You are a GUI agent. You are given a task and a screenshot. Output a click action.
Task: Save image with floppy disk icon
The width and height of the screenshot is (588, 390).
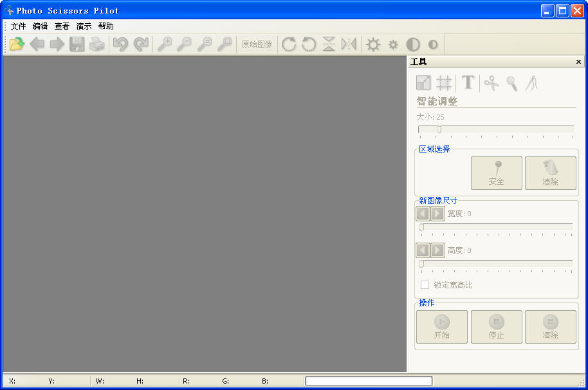(x=77, y=44)
